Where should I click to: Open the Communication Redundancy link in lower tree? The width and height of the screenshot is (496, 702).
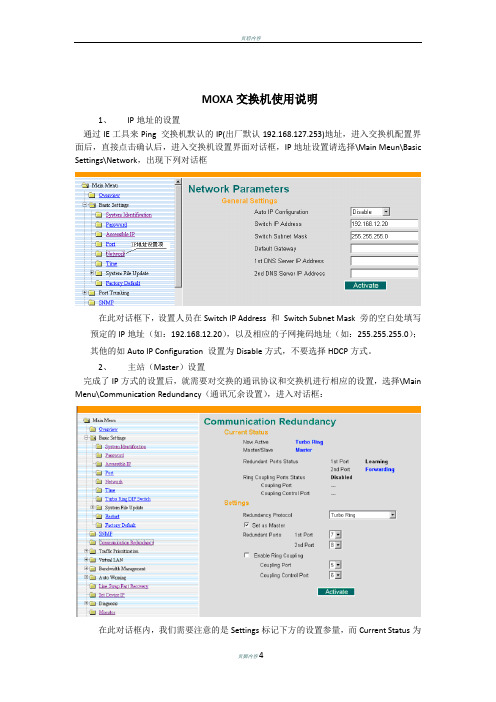126,543
